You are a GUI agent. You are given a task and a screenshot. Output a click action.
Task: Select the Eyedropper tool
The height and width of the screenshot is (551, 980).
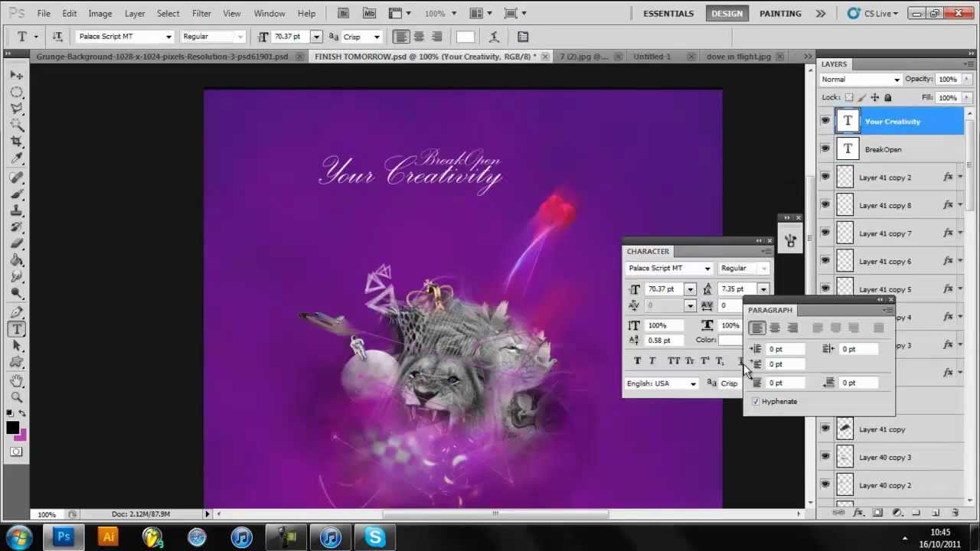pos(16,159)
